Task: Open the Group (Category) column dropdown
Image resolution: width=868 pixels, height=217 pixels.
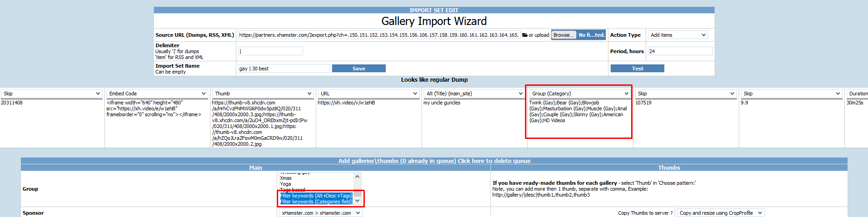Action: 580,94
